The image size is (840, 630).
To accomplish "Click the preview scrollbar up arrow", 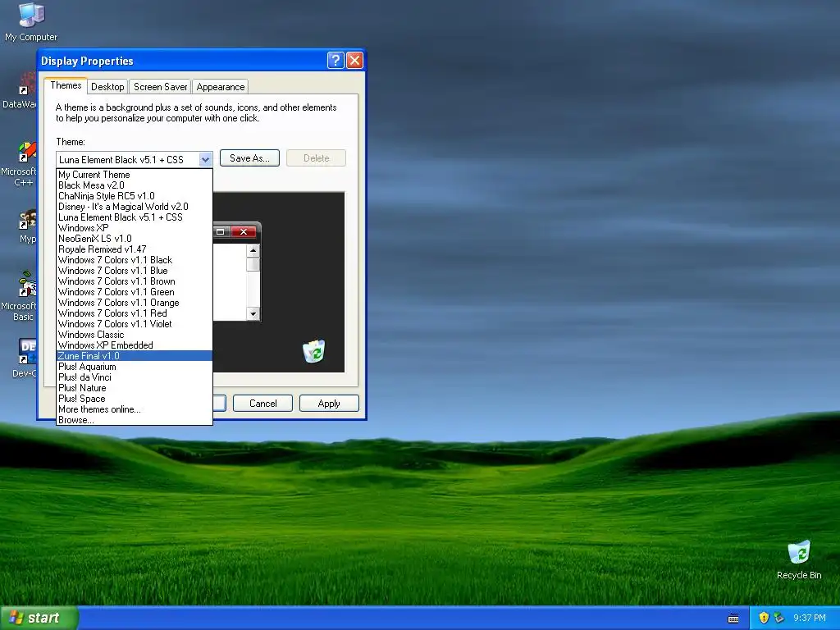I will point(253,250).
